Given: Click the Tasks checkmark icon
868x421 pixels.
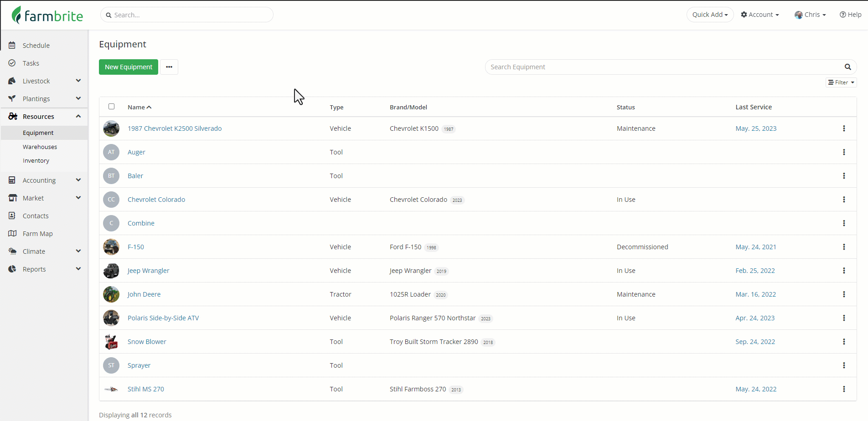Looking at the screenshot, I should [12, 63].
